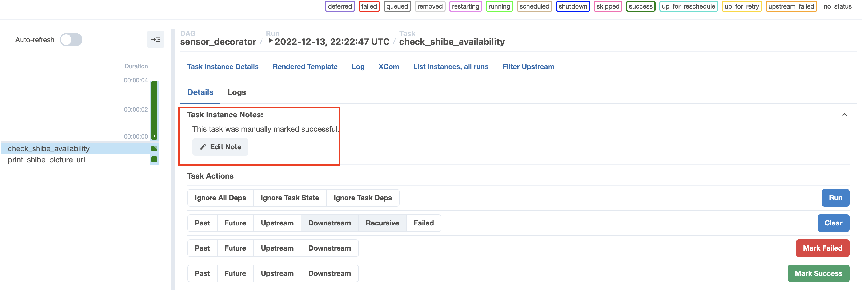The image size is (868, 290).
Task: Enable the Auto-refresh toggle
Action: [71, 39]
